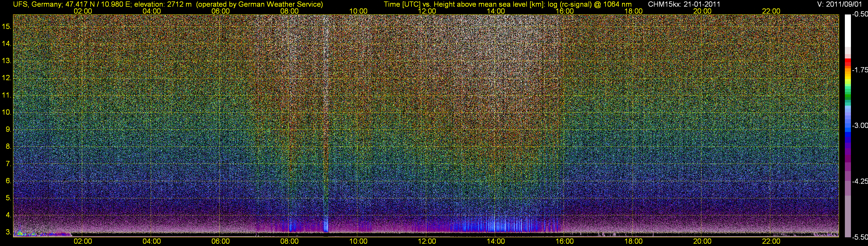Screen dimensions: 868x246
Task: Click the "18:00" label on the lower time axis
Action: [x=633, y=241]
